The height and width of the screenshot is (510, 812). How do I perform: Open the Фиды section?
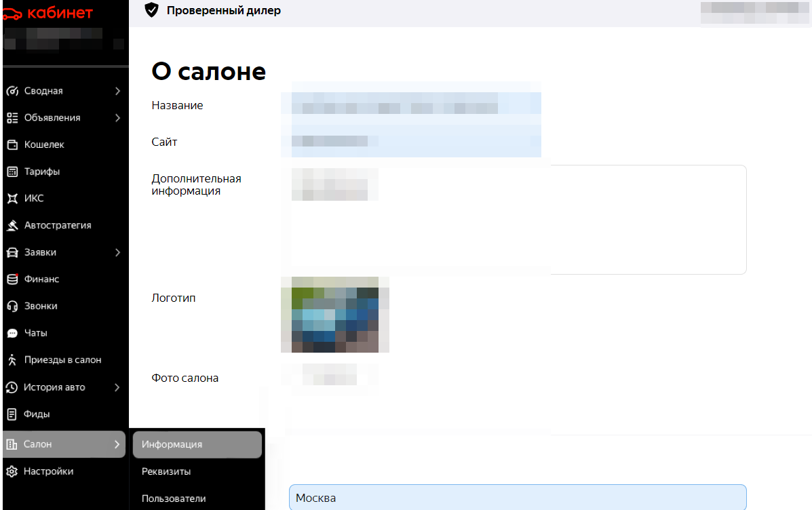tap(37, 414)
